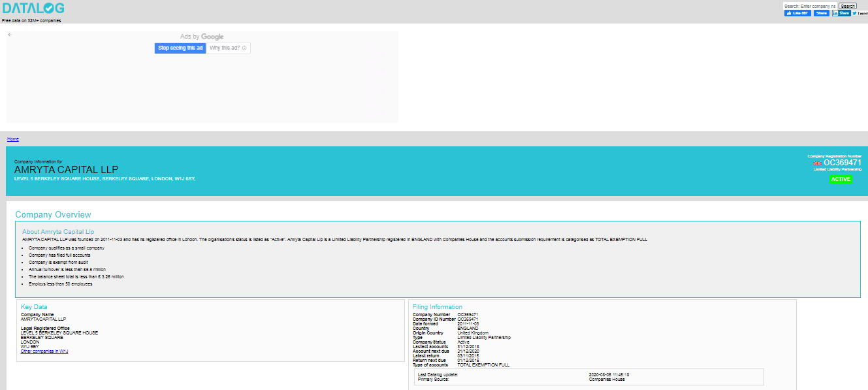Click the AMRYTA CAPITAL LLP heading
The height and width of the screenshot is (390, 868).
(x=66, y=170)
